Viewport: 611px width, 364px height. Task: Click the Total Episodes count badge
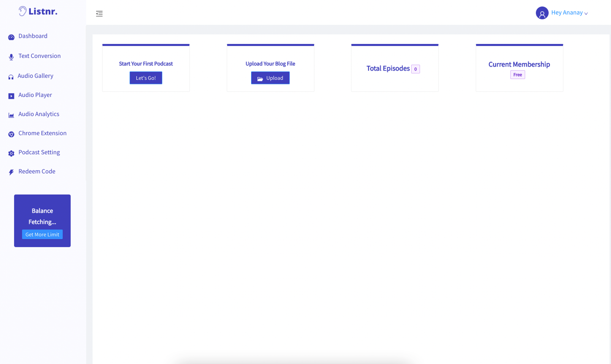tap(415, 69)
